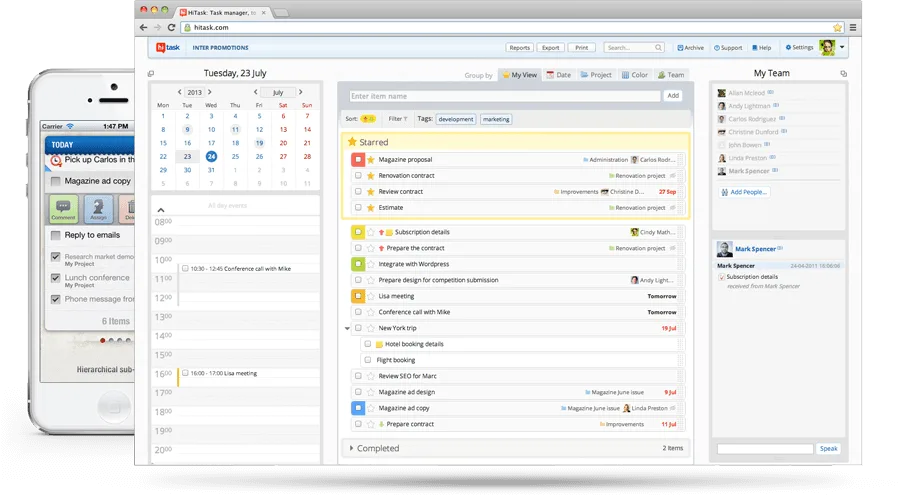The width and height of the screenshot is (906, 495).
Task: Group tasks by Project tab
Action: click(x=596, y=75)
